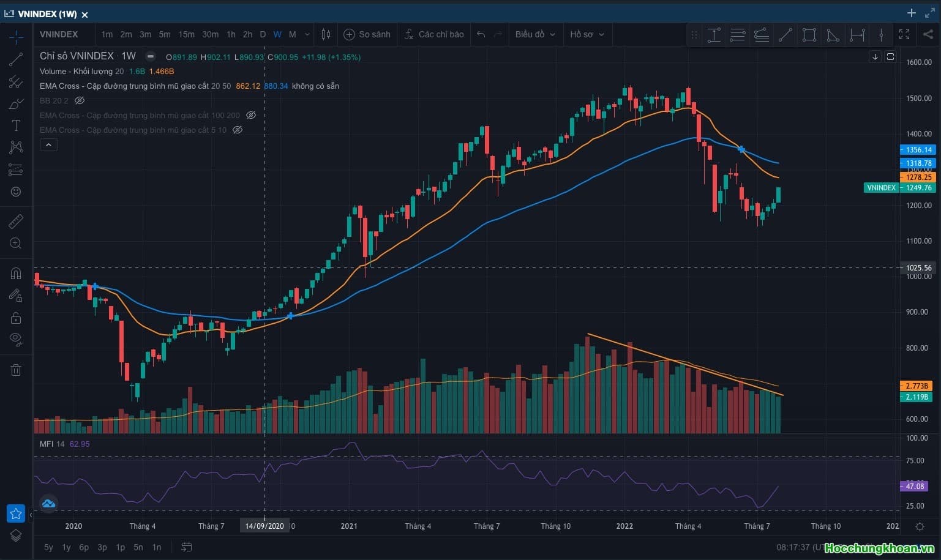Toggle magnet mode in left toolbar

16,274
